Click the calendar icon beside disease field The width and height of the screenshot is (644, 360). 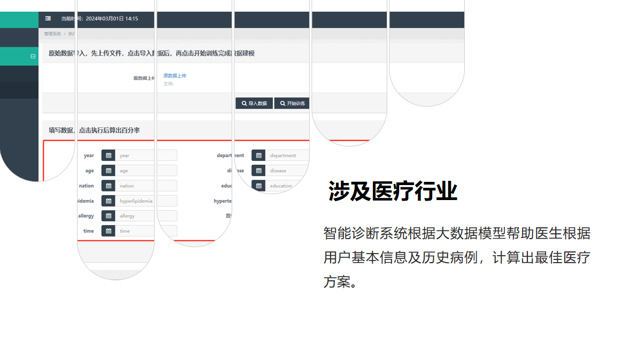[259, 171]
